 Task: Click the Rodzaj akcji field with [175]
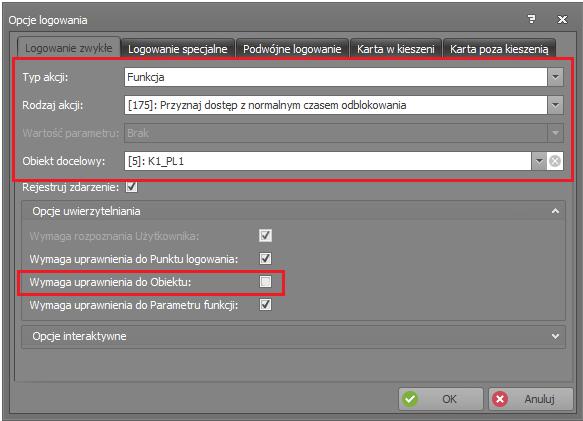coord(336,105)
